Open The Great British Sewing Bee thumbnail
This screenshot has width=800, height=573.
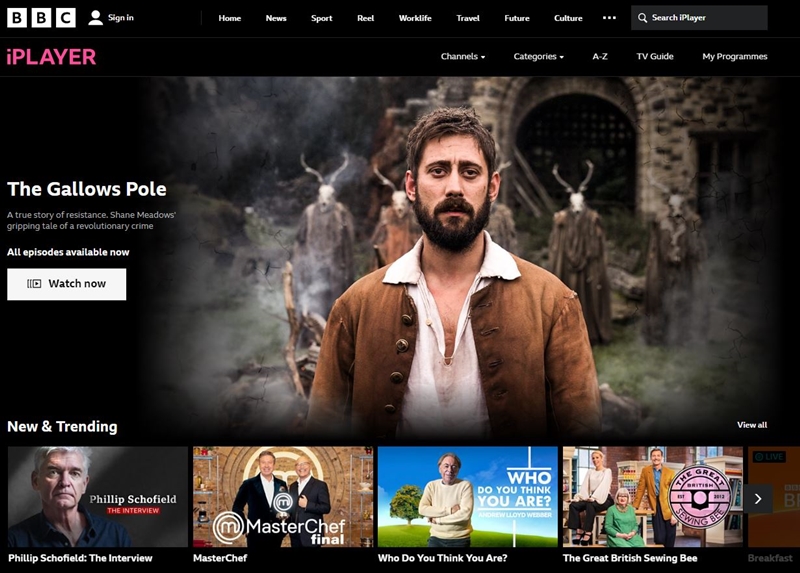point(652,497)
